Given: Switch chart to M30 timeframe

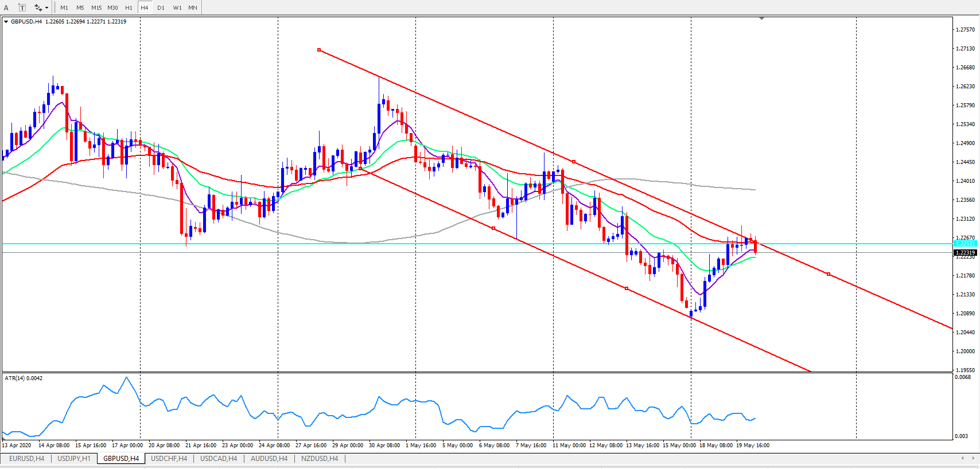Looking at the screenshot, I should point(112,7).
